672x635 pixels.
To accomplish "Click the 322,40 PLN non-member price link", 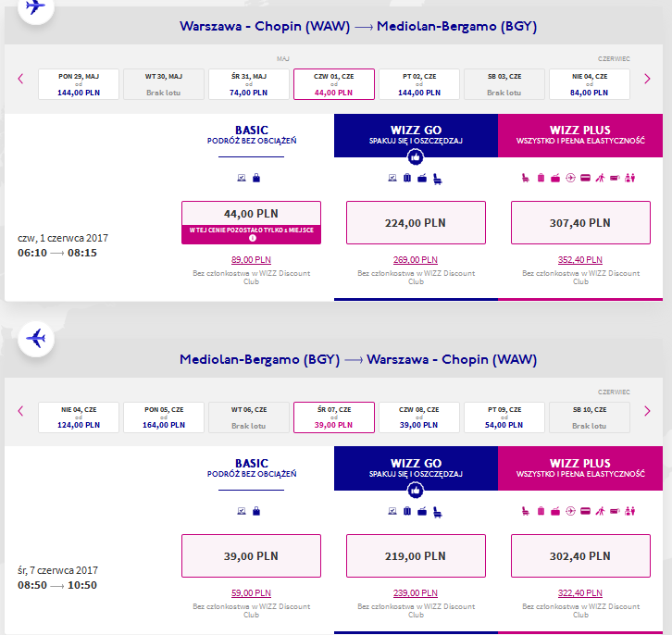I will point(580,593).
